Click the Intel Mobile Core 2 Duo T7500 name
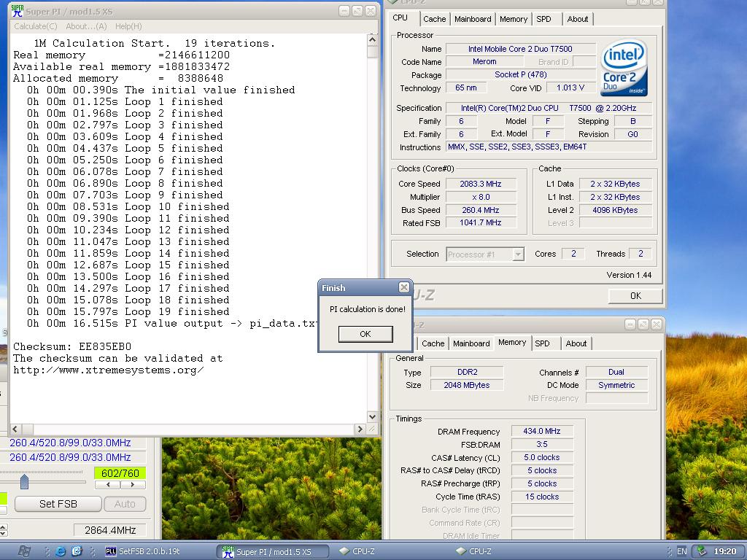This screenshot has height=560, width=747. 520,49
